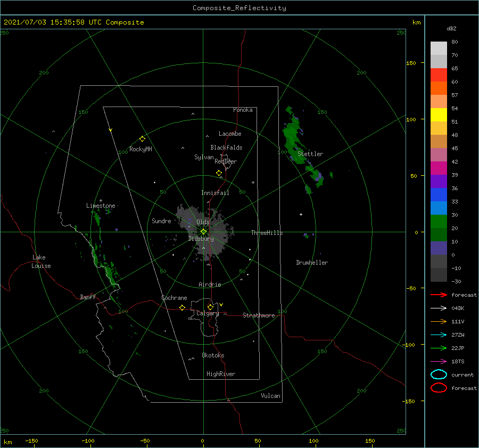This screenshot has height=448, width=479.
Task: Click the light gray 70-80 dBZ swatch
Action: pos(439,48)
